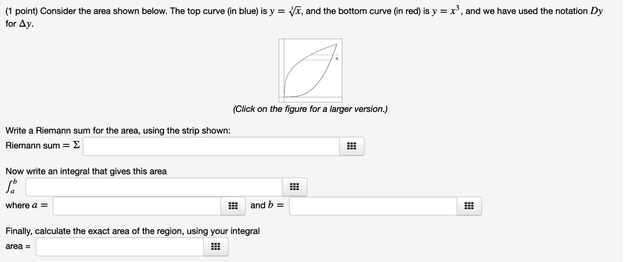Click the Sigma symbol after Riemann sum
The image size is (644, 262).
tap(76, 145)
